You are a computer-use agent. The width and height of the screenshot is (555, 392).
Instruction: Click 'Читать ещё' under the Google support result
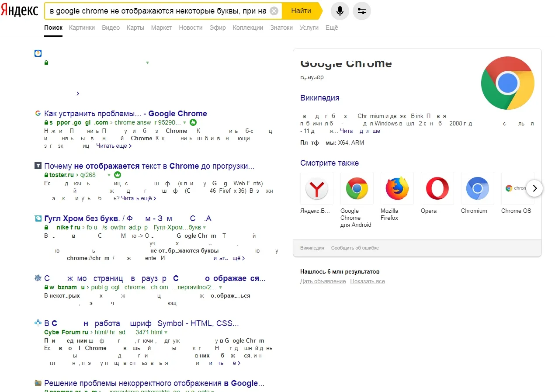click(x=114, y=146)
